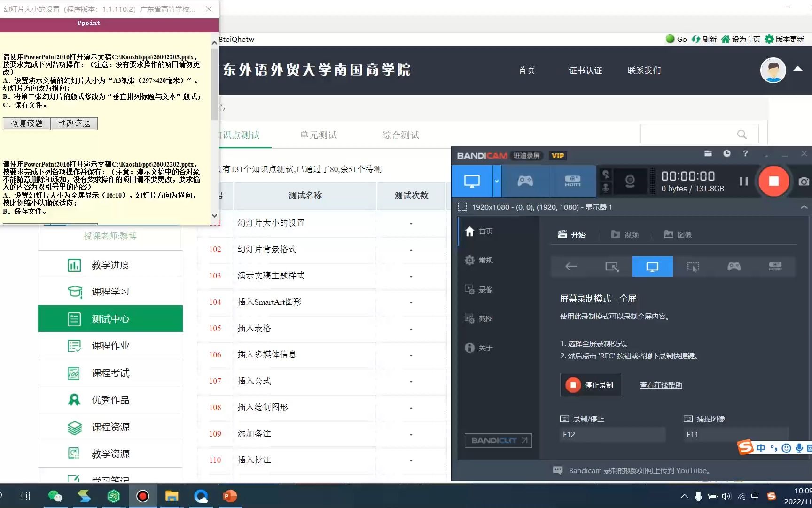
Task: Open screen mode dropdown arrow in Bandicam
Action: tap(497, 181)
